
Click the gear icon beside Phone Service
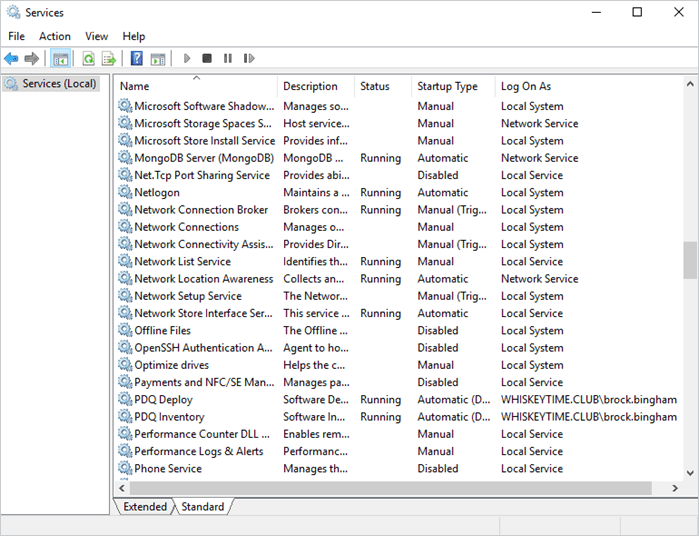click(125, 468)
